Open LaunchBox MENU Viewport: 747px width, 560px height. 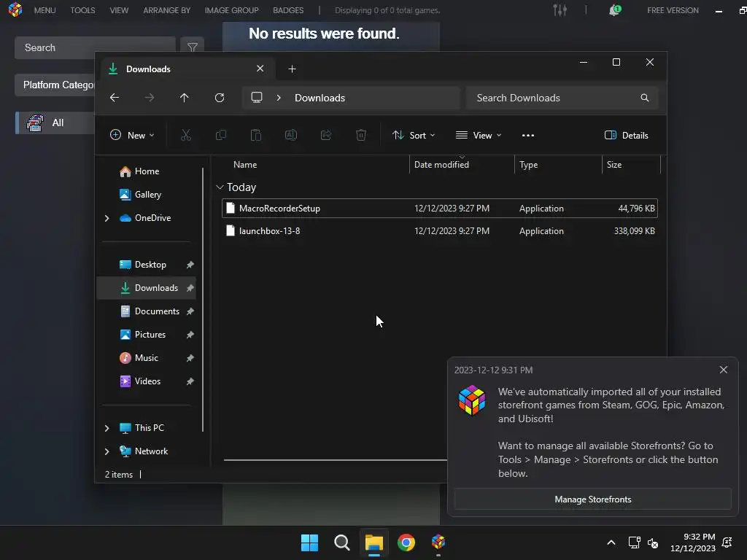(44, 10)
